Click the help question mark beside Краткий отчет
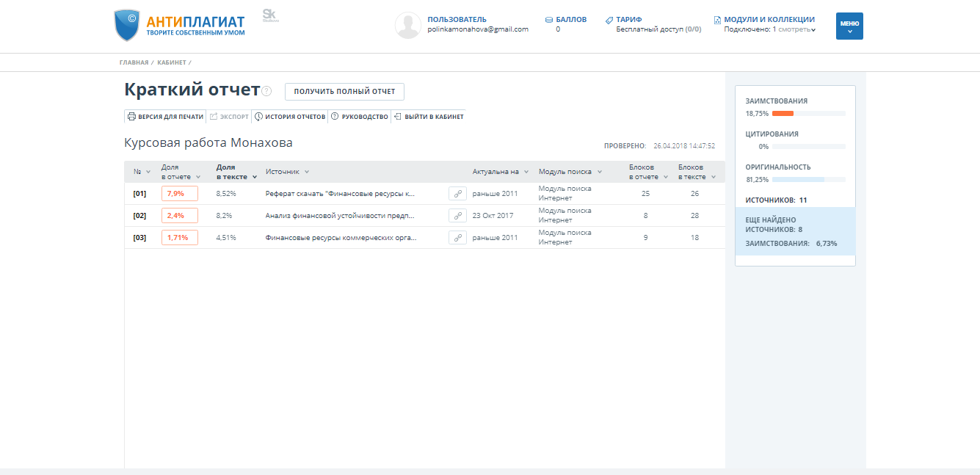The height and width of the screenshot is (475, 980). pos(266,92)
